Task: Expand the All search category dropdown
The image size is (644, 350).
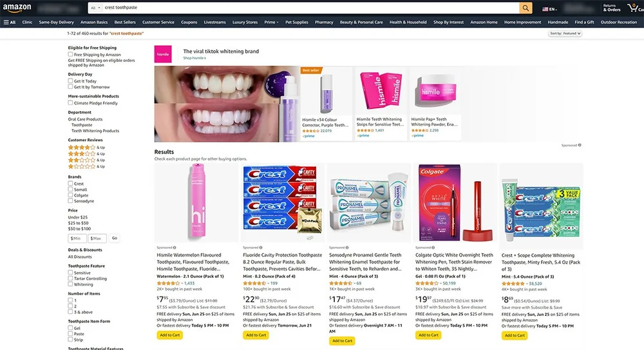Action: pos(95,8)
